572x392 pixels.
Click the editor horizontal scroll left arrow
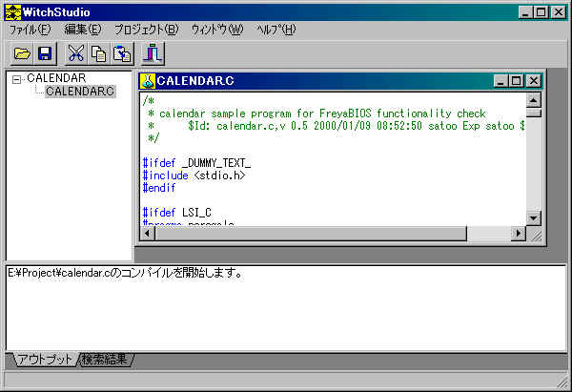click(x=148, y=233)
